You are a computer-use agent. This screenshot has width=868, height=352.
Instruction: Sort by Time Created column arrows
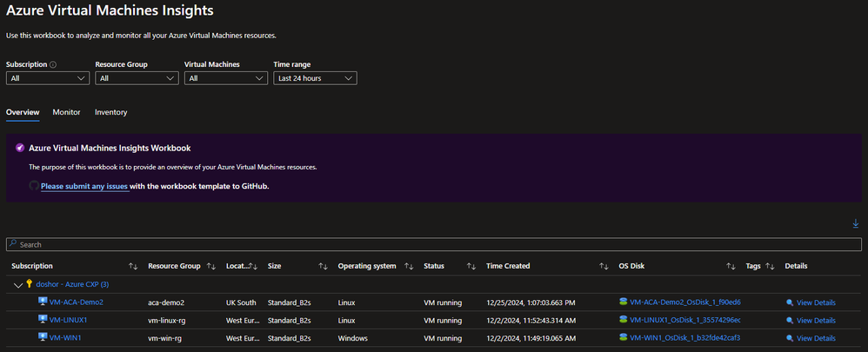[604, 266]
